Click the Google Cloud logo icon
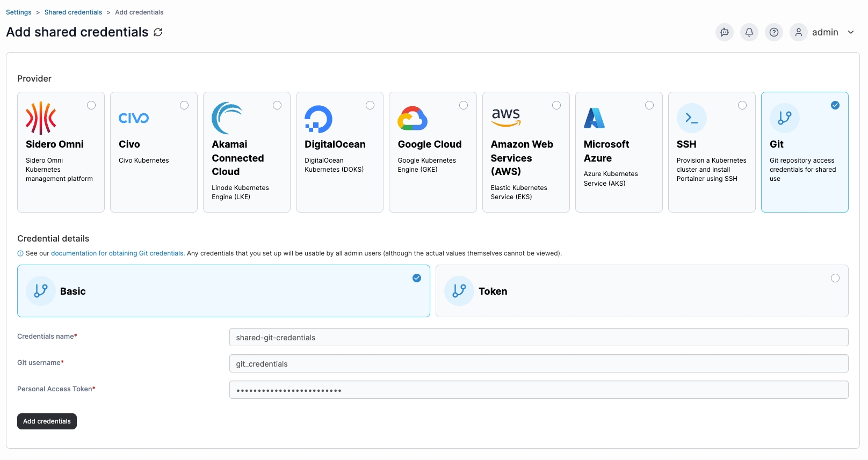The image size is (868, 460). coord(413,118)
